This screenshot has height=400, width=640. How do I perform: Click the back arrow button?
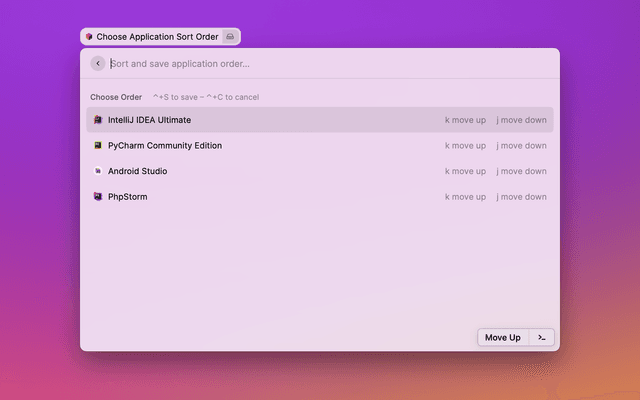click(x=97, y=63)
